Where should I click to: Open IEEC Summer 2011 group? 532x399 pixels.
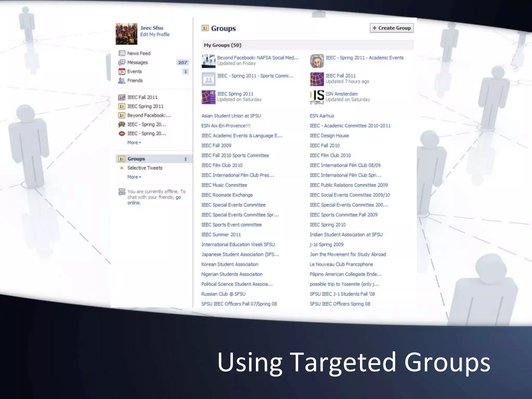point(221,235)
